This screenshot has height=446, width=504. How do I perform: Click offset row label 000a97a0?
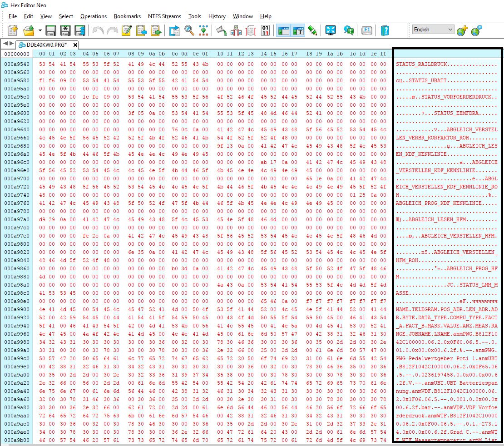[x=17, y=220]
